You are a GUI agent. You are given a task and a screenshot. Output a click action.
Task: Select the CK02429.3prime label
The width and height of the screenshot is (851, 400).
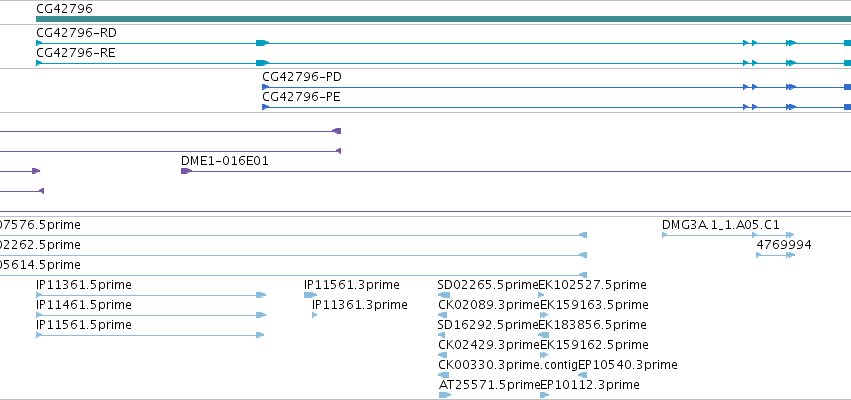(489, 345)
